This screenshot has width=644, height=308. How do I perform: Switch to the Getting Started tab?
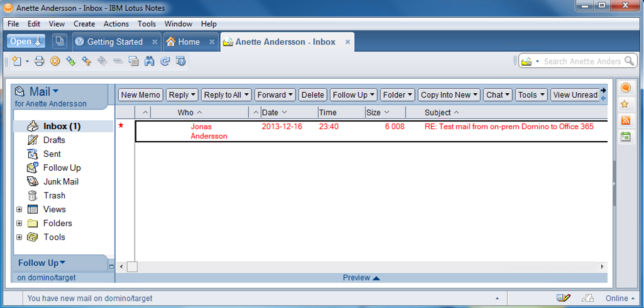pyautogui.click(x=115, y=42)
